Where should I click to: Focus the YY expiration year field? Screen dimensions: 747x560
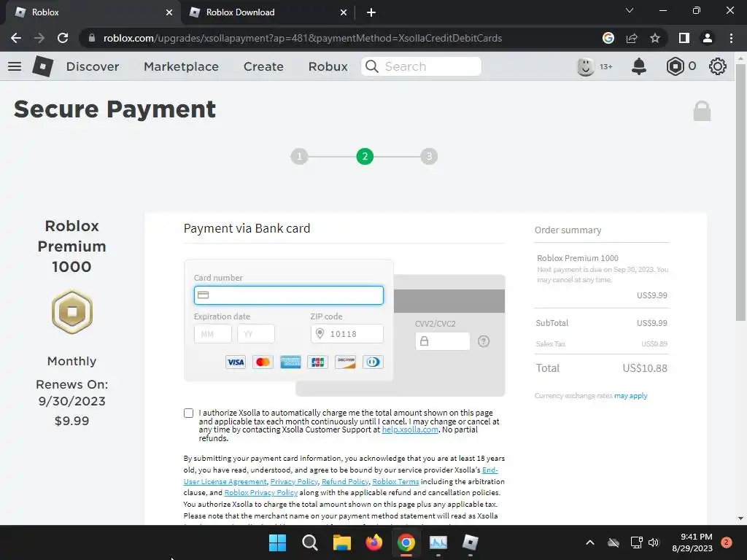point(256,334)
